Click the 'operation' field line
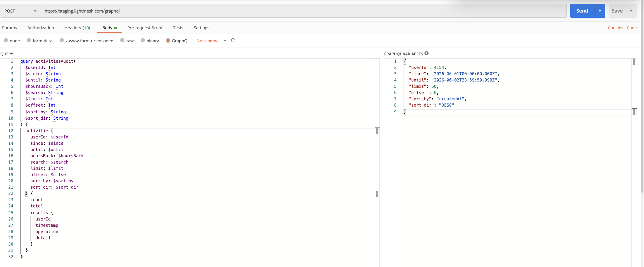The width and height of the screenshot is (644, 267). coord(47,231)
